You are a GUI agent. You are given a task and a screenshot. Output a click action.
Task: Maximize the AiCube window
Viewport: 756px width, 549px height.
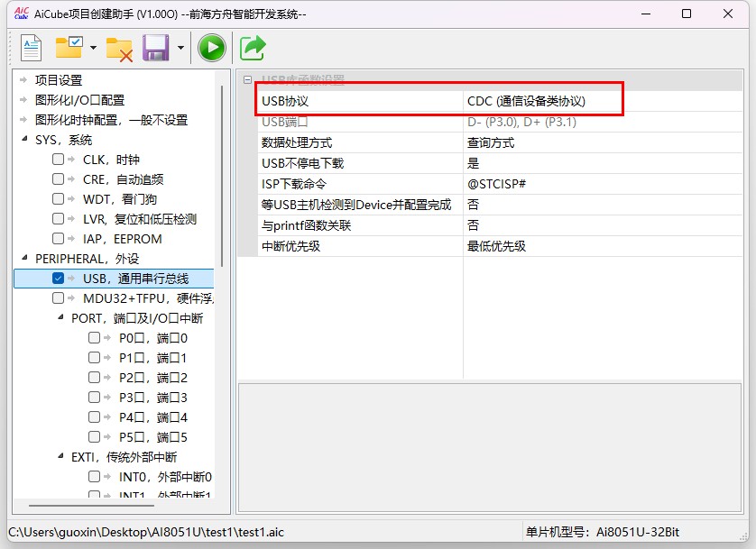[687, 14]
